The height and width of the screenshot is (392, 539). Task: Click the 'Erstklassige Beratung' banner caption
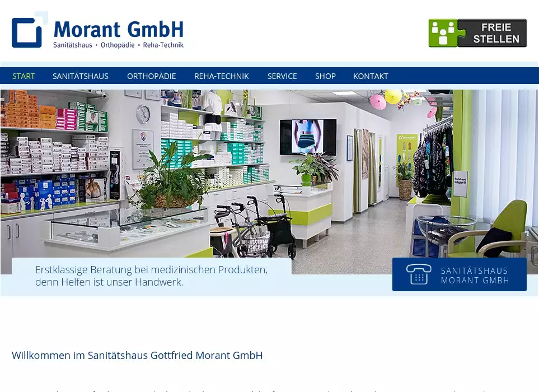click(151, 276)
